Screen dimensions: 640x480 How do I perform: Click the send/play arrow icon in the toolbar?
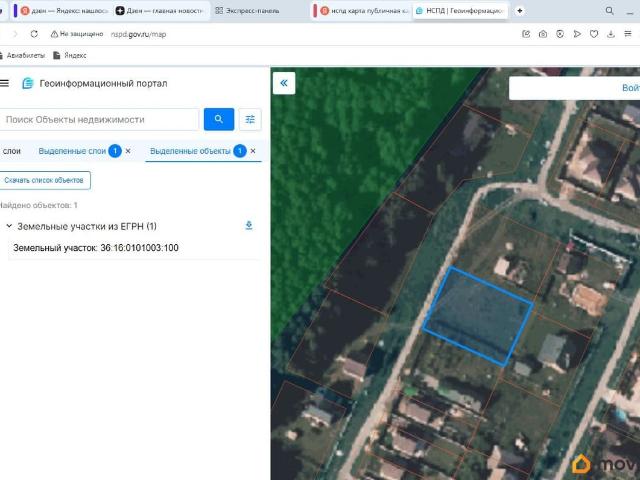[577, 34]
